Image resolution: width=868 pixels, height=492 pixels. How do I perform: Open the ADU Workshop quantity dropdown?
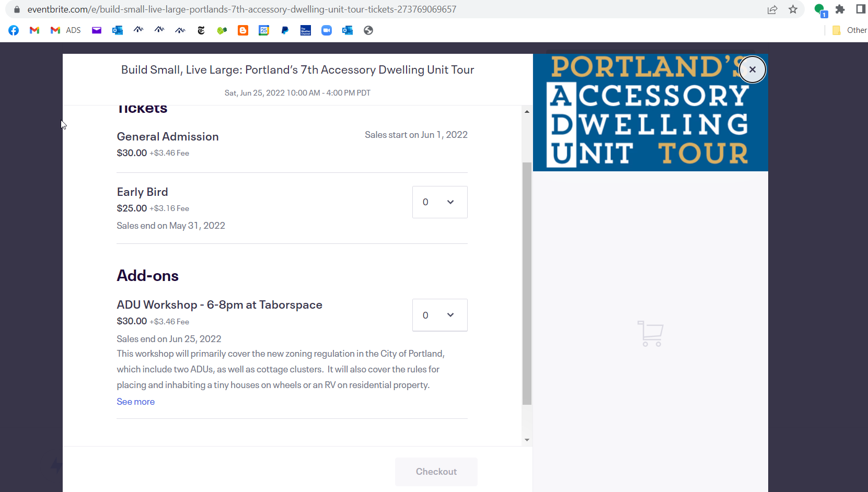coord(439,315)
